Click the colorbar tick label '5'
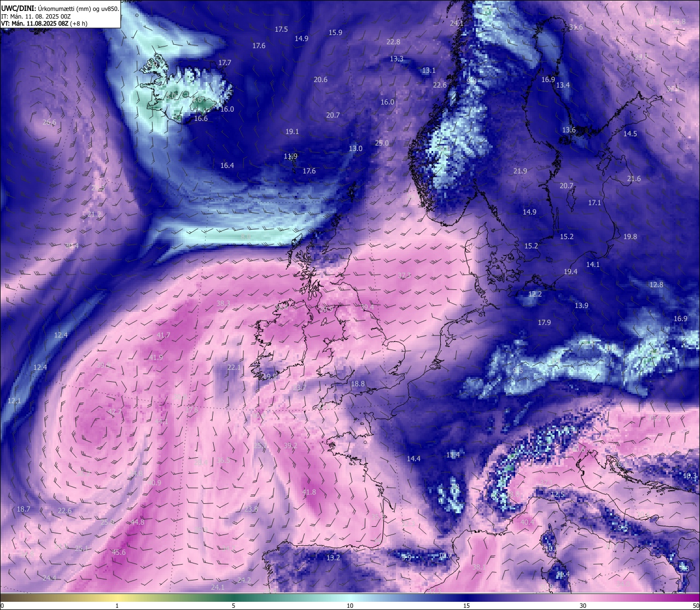The image size is (700, 610). click(234, 606)
